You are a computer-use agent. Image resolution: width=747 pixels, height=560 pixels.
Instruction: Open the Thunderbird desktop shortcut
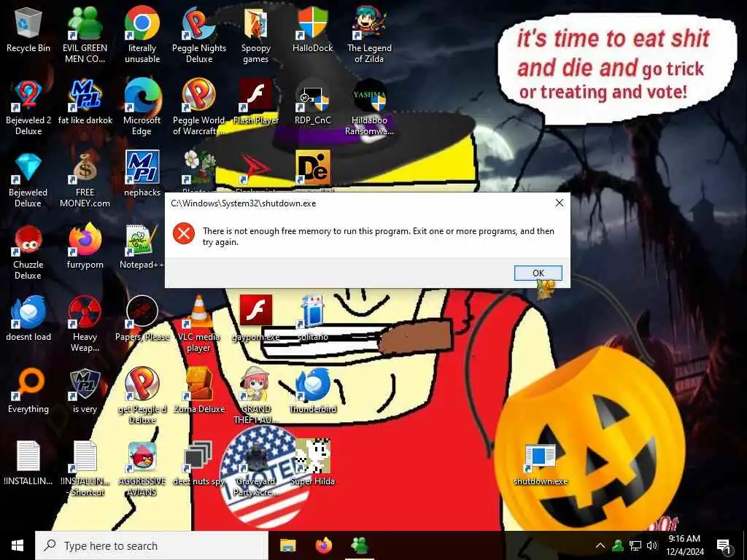point(312,391)
